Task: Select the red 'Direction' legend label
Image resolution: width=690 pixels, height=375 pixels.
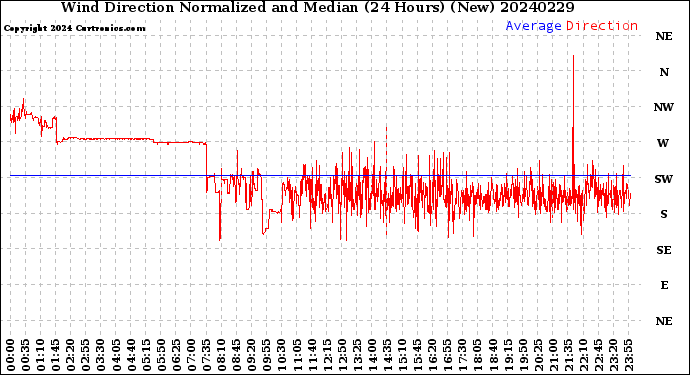Action: (x=602, y=26)
